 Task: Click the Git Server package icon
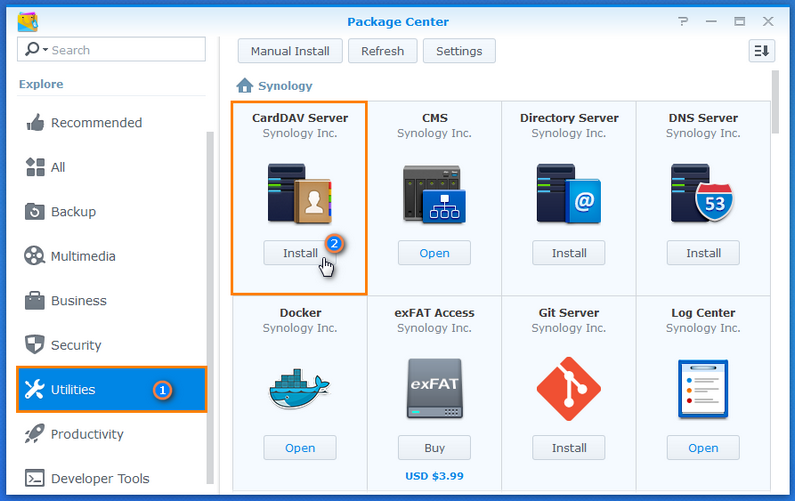pos(569,389)
